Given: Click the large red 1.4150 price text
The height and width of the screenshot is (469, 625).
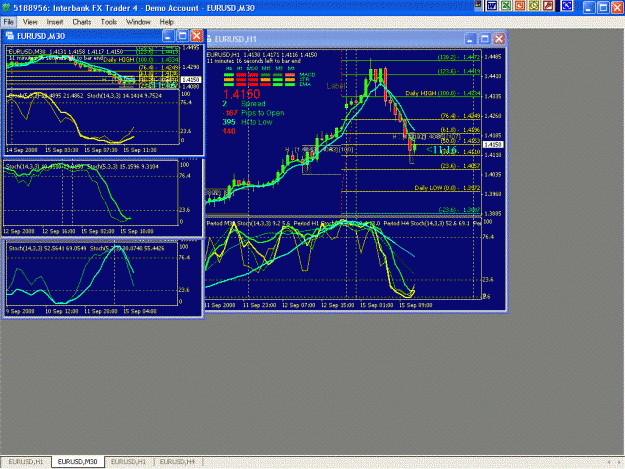Looking at the screenshot, I should [242, 94].
